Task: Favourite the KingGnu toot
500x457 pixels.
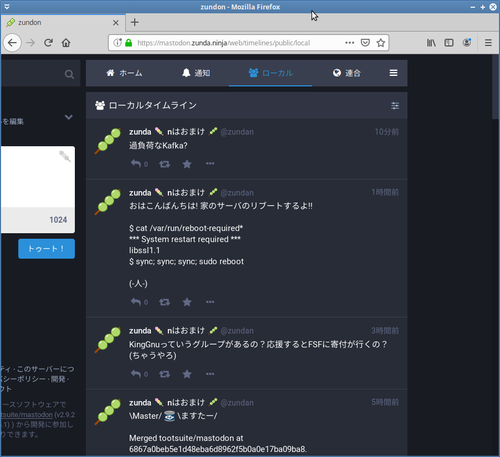Action: 187,374
